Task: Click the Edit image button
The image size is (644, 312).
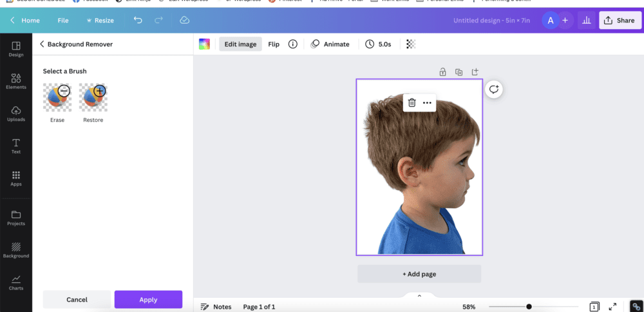Action: (240, 44)
